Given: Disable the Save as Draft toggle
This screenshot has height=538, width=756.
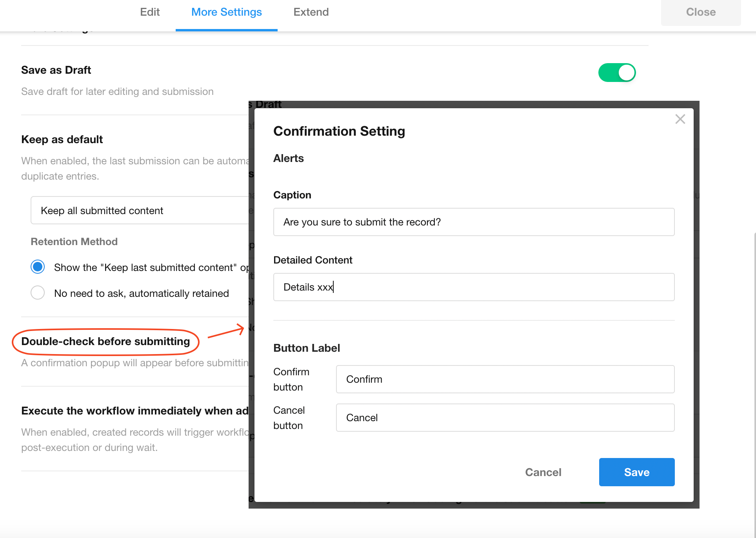Looking at the screenshot, I should 617,73.
